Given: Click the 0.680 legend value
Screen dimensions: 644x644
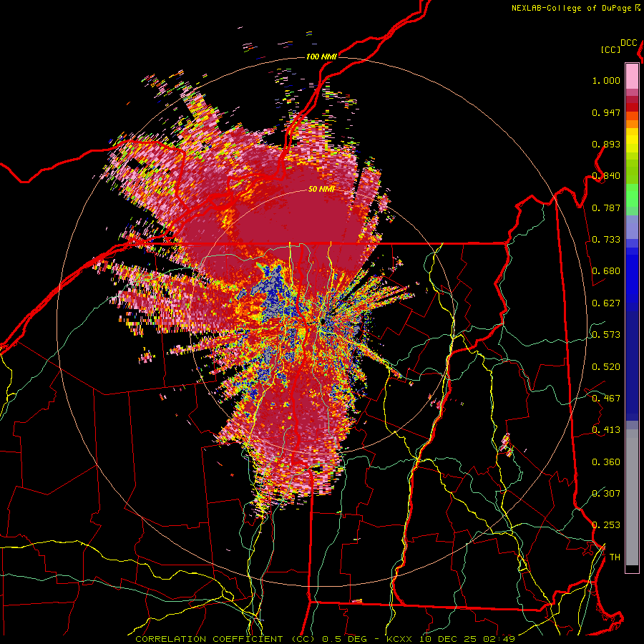Looking at the screenshot, I should pos(606,271).
